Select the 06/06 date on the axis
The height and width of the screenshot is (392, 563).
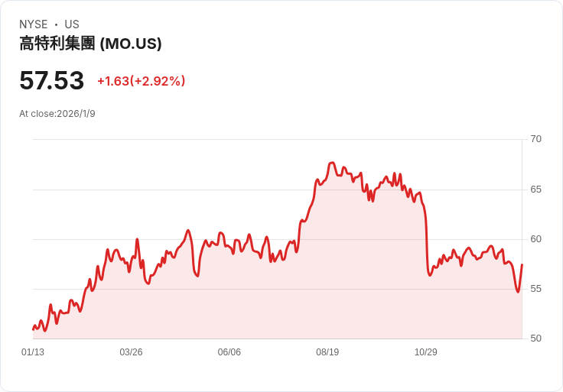coord(229,352)
